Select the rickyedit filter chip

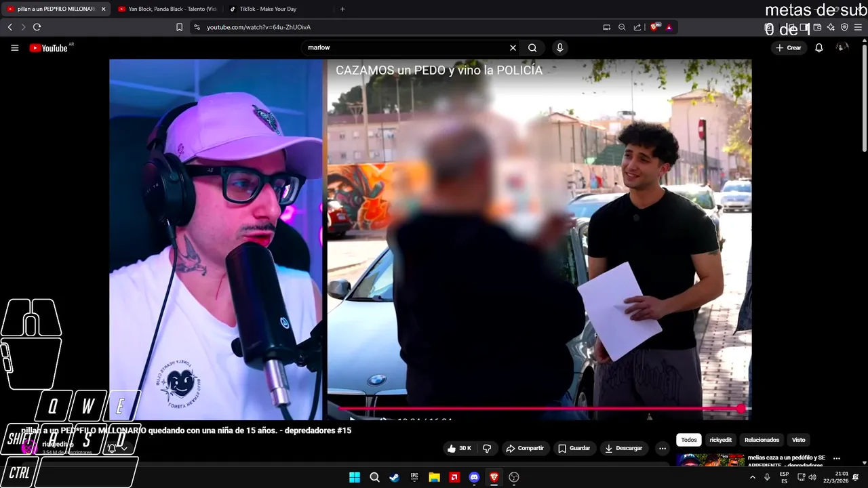pyautogui.click(x=721, y=440)
